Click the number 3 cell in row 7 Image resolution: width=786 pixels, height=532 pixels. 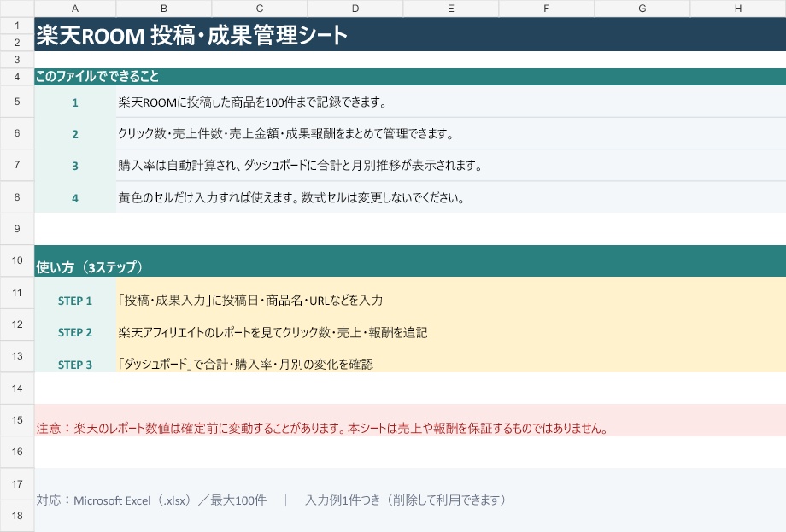point(75,165)
